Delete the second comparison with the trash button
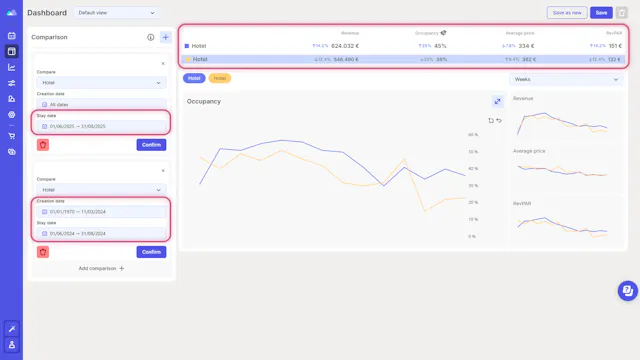 click(43, 252)
